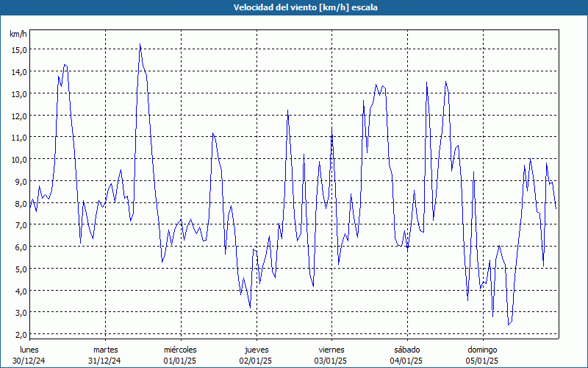Click the 03/01/25 date label
This screenshot has height=368, width=588.
(x=331, y=361)
